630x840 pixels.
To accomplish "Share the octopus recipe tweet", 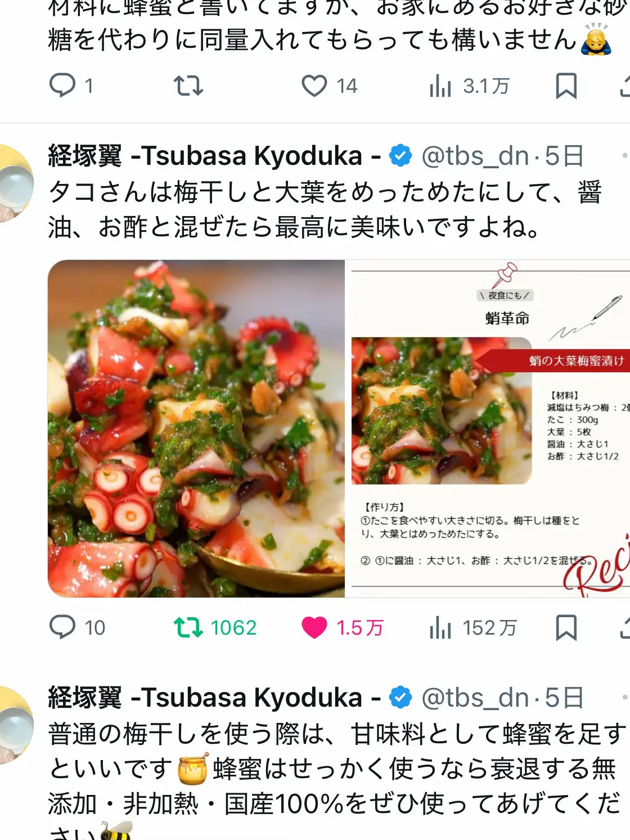I will [624, 627].
